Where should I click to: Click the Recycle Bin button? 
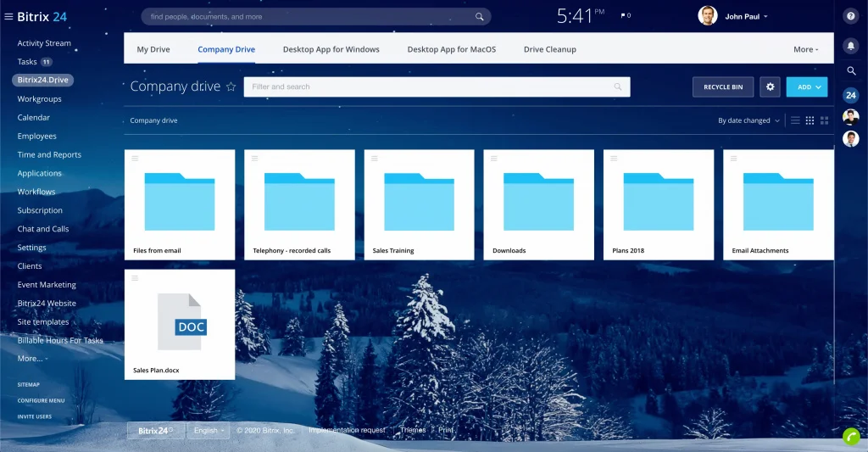click(x=723, y=86)
